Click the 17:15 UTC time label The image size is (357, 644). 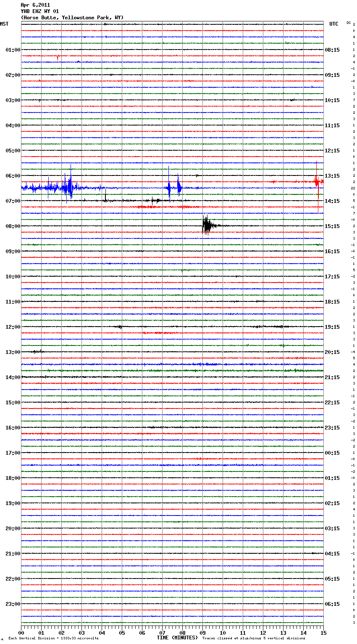pos(332,277)
